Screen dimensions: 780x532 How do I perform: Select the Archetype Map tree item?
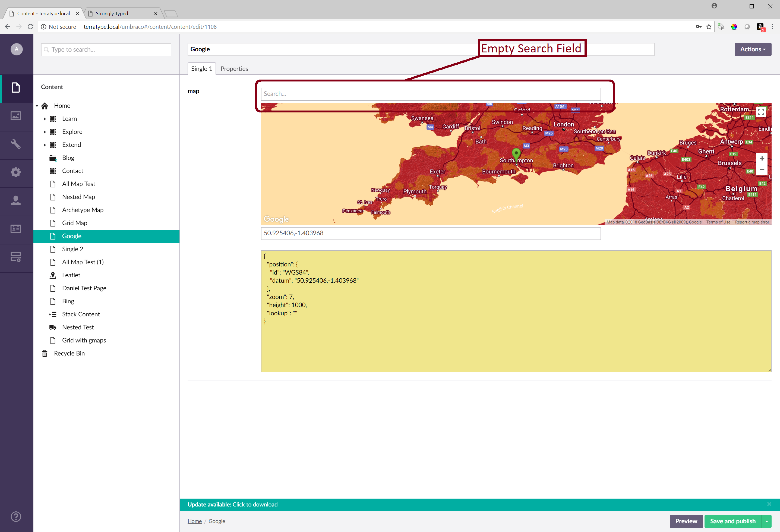pos(83,210)
